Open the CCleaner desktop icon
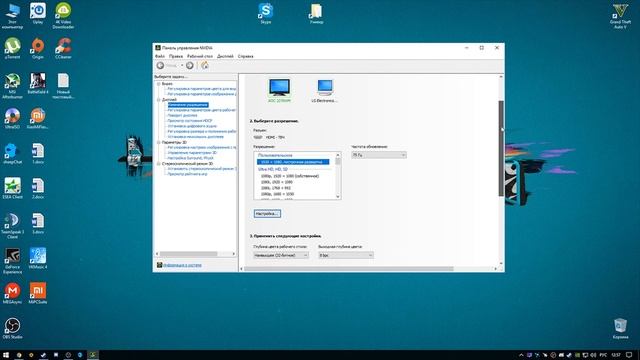This screenshot has width=640, height=360. click(63, 48)
